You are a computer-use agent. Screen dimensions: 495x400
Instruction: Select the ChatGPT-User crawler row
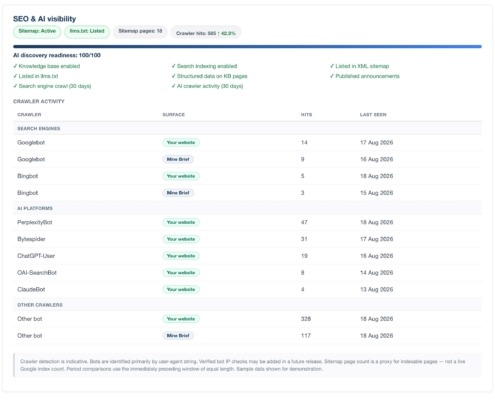247,256
